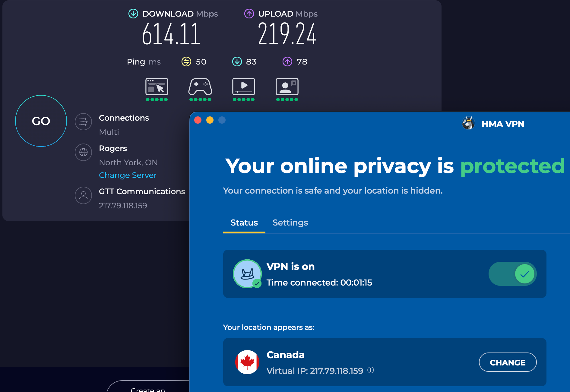The width and height of the screenshot is (570, 392).
Task: Click the download latency arrow icon
Action: point(237,62)
